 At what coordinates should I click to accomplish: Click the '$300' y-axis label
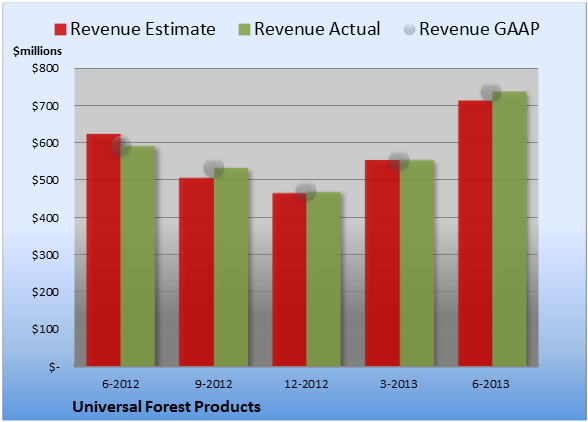click(45, 255)
